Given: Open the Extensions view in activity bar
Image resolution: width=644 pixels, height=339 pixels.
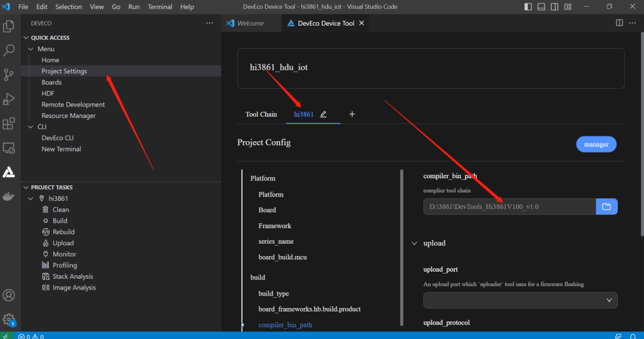Looking at the screenshot, I should (x=9, y=123).
